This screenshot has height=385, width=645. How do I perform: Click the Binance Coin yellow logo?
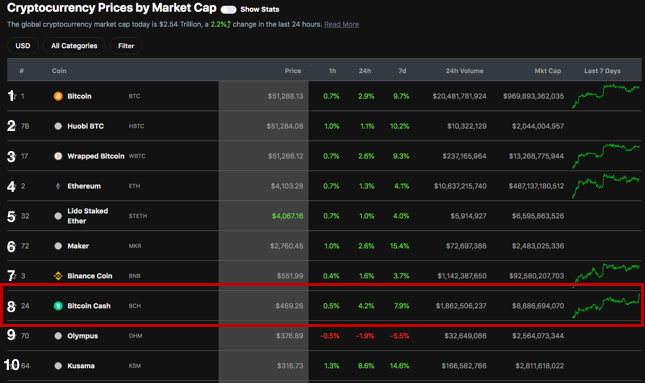coord(58,276)
